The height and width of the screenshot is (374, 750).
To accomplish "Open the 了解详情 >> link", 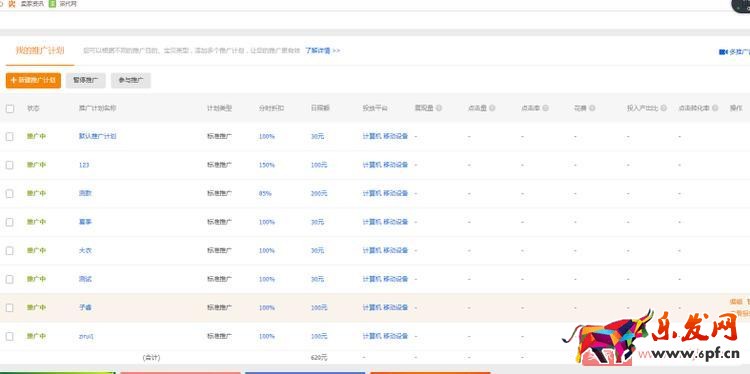I will [323, 51].
